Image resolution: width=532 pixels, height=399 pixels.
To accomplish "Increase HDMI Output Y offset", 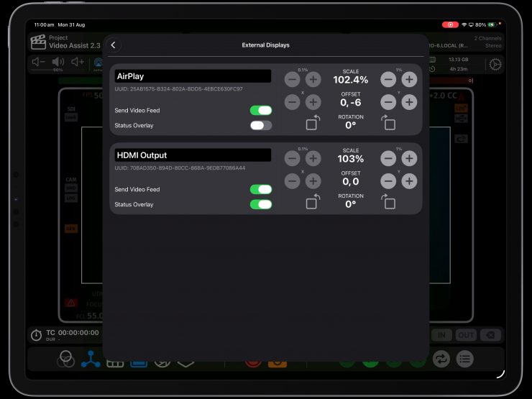I will 409,181.
